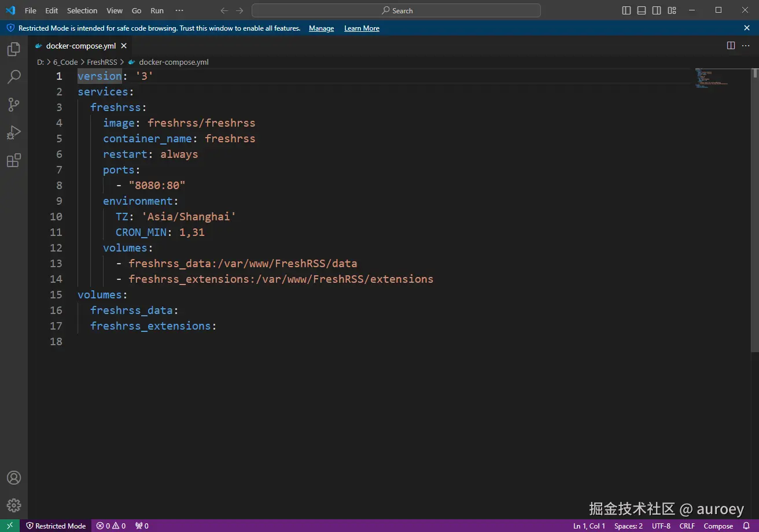Change the UTF-8 encoding
The height and width of the screenshot is (532, 759).
click(x=661, y=526)
